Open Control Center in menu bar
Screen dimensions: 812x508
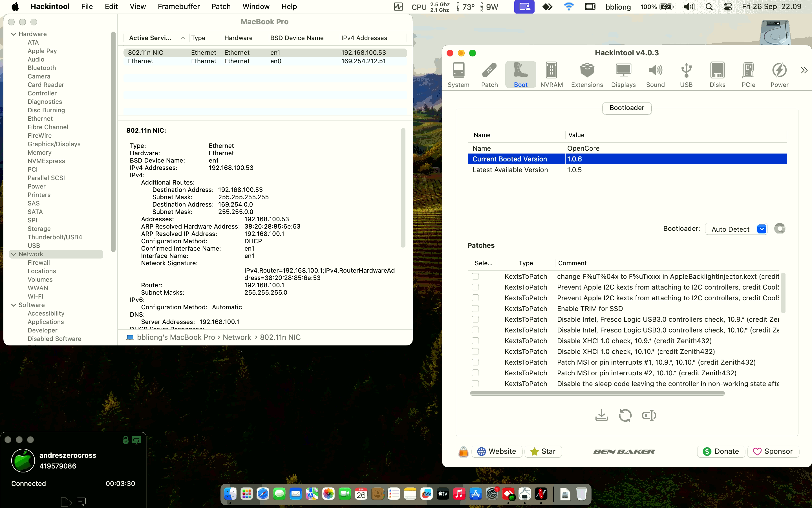pyautogui.click(x=728, y=7)
